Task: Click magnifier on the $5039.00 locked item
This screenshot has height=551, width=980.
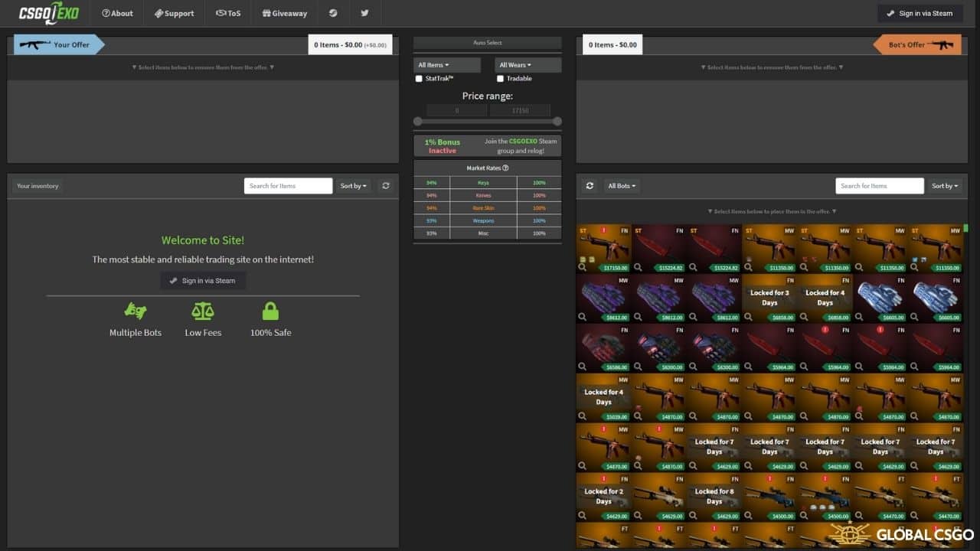Action: tap(583, 417)
